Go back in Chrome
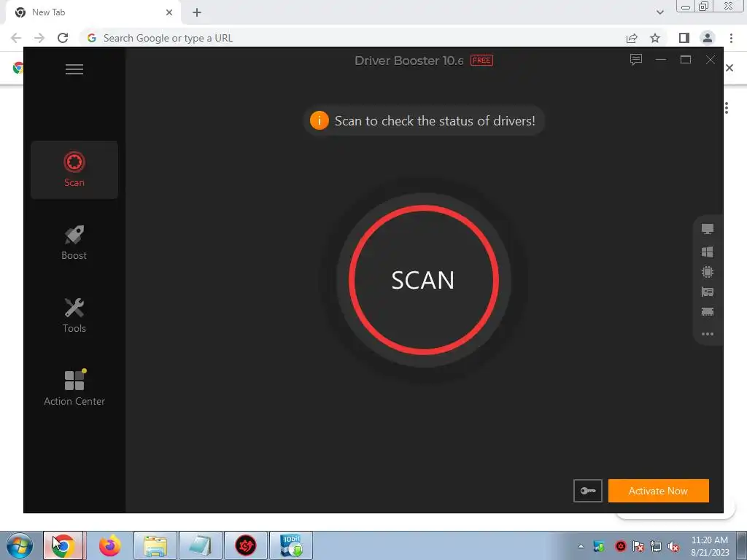 click(x=16, y=38)
